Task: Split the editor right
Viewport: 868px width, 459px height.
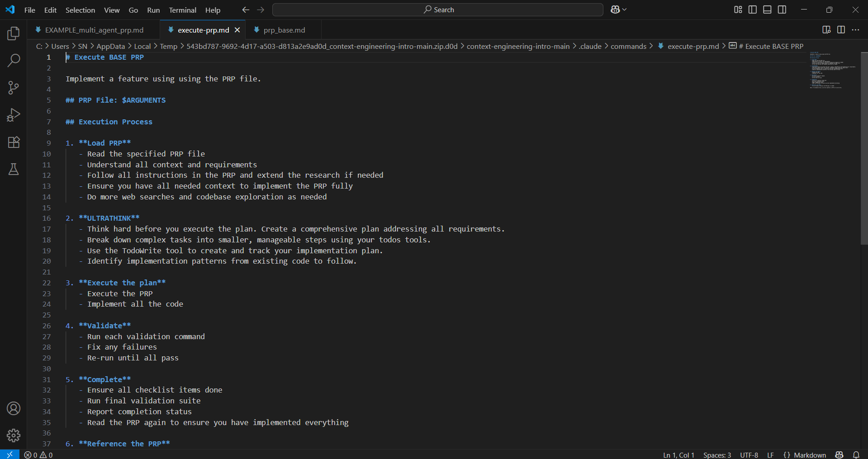Action: coord(841,30)
